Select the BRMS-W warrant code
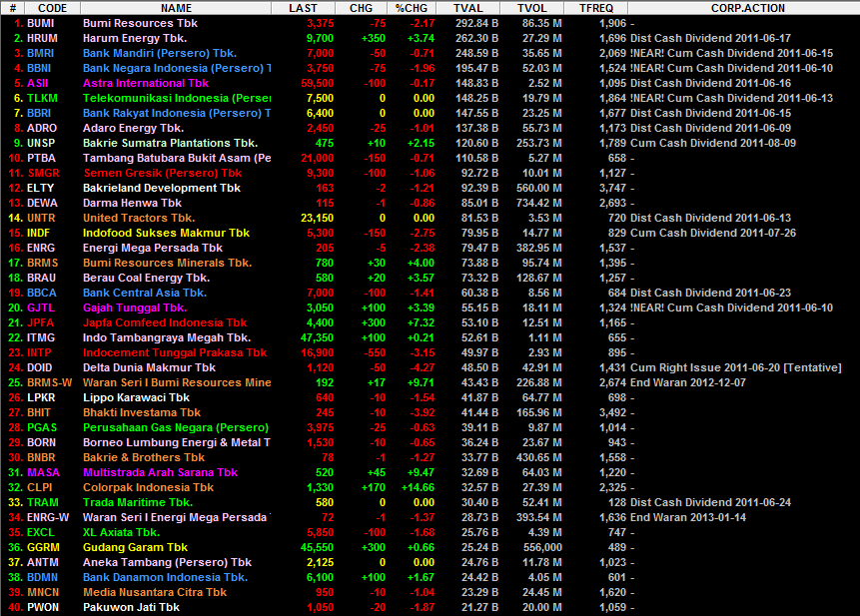The height and width of the screenshot is (616, 860). click(x=49, y=382)
